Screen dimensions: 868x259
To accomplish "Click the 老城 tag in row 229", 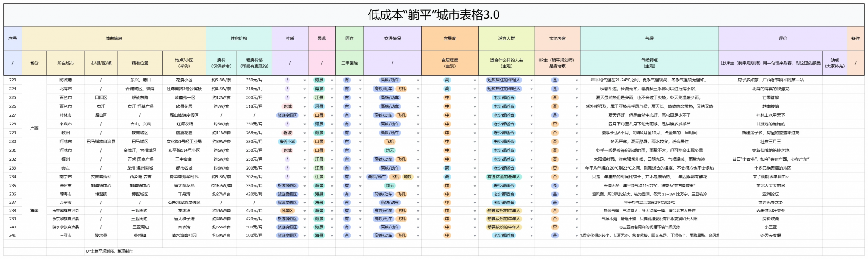I will point(287,133).
